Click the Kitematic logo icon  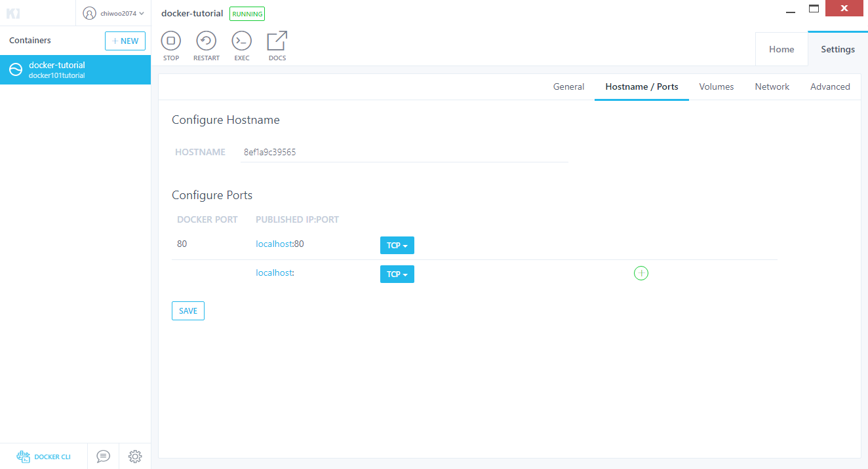tap(13, 13)
